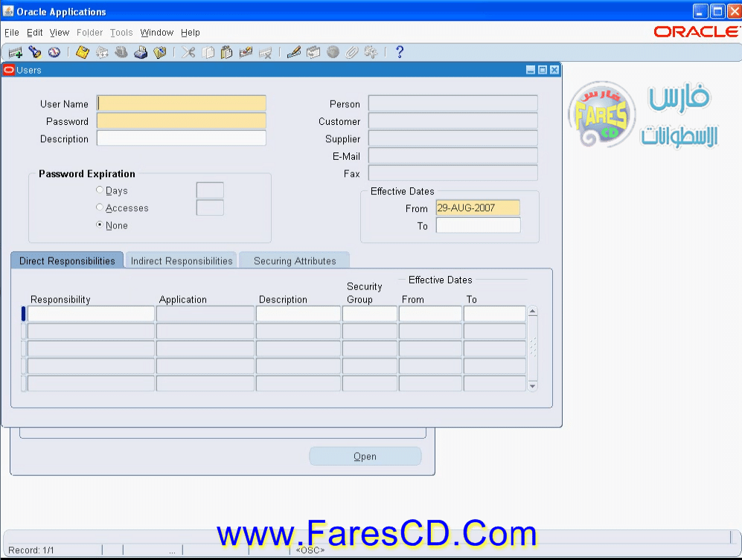Maximize the Users window
This screenshot has width=742, height=560.
pos(543,70)
